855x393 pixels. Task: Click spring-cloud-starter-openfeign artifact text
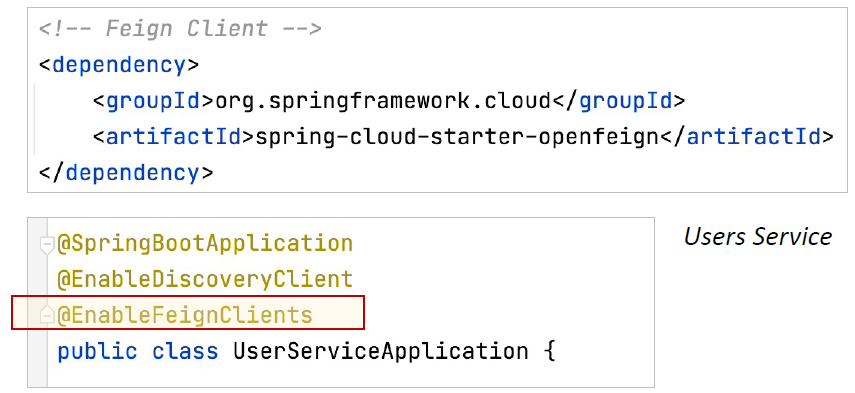click(x=457, y=138)
